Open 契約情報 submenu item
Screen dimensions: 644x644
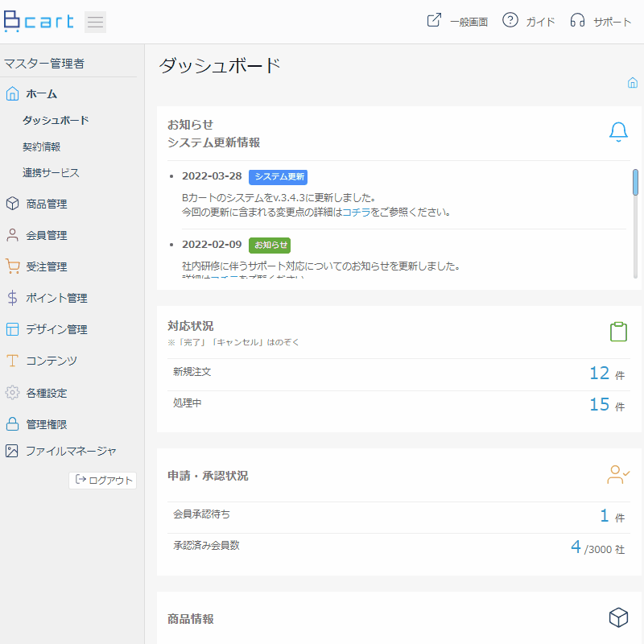click(42, 147)
